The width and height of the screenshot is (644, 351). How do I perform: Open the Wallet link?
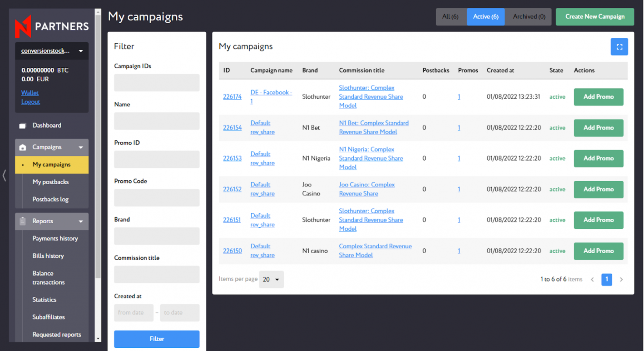30,93
